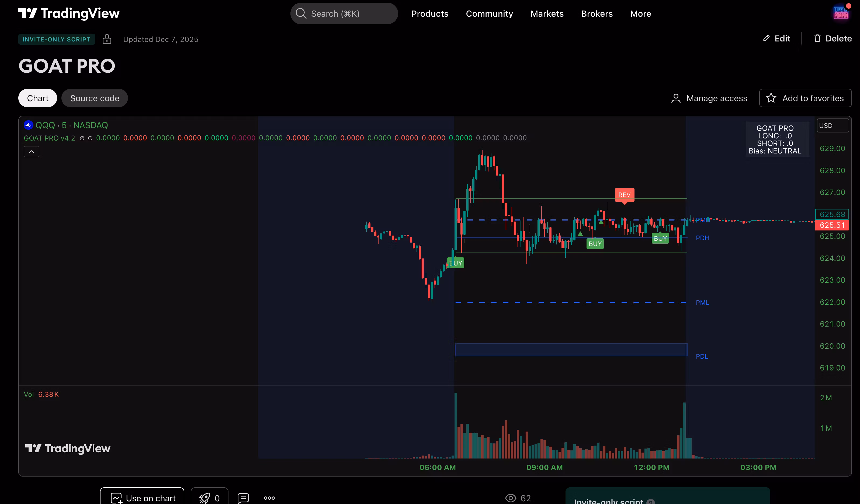860x504 pixels.
Task: Collapse the indicator legend with chevron
Action: [x=32, y=151]
